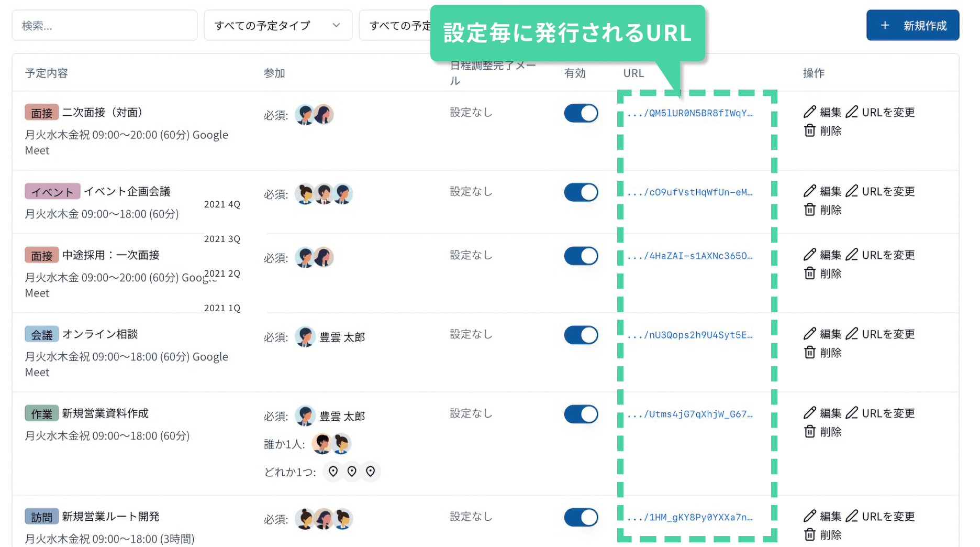Click the delete icon in the 二次面接 row
Image resolution: width=980 pixels, height=547 pixels.
pos(810,131)
